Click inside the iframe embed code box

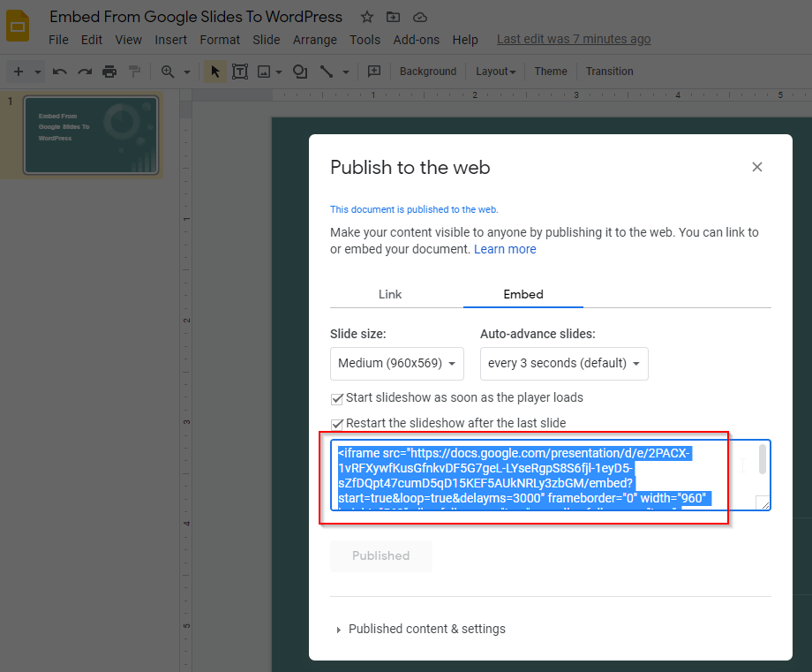tap(551, 475)
